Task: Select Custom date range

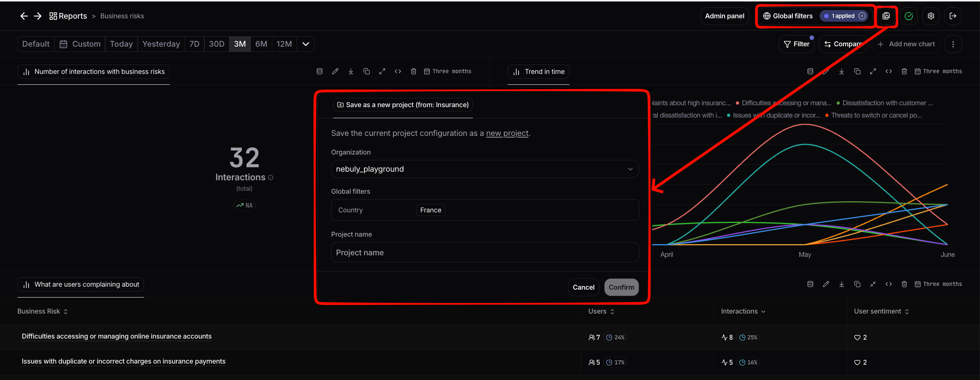Action: (x=80, y=44)
